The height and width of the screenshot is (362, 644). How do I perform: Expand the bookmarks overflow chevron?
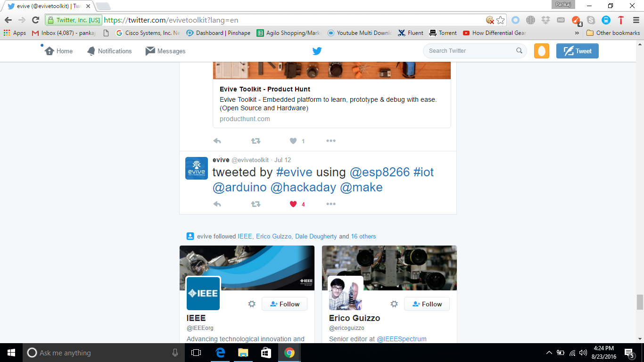click(x=577, y=33)
